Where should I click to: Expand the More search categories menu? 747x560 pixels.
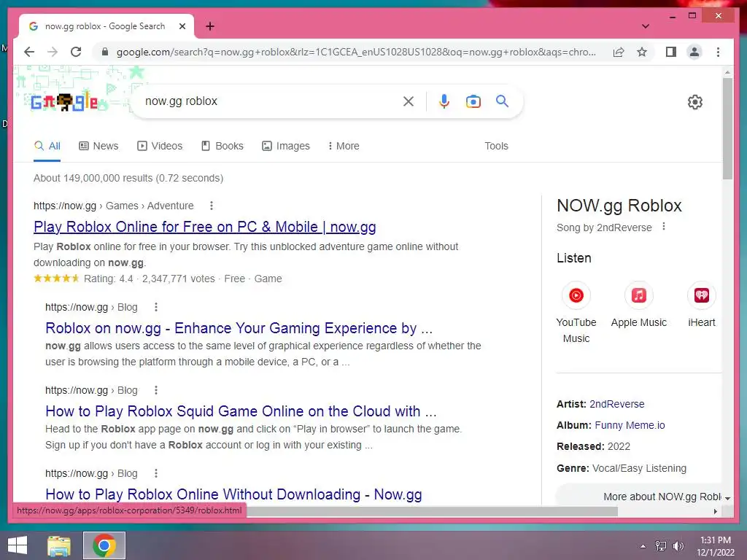[344, 146]
